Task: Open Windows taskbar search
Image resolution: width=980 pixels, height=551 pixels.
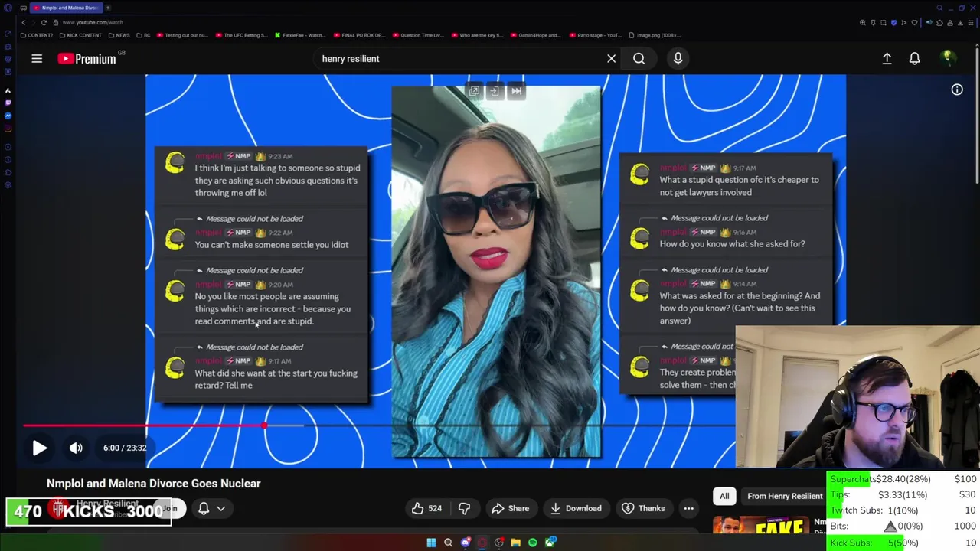Action: [449, 543]
